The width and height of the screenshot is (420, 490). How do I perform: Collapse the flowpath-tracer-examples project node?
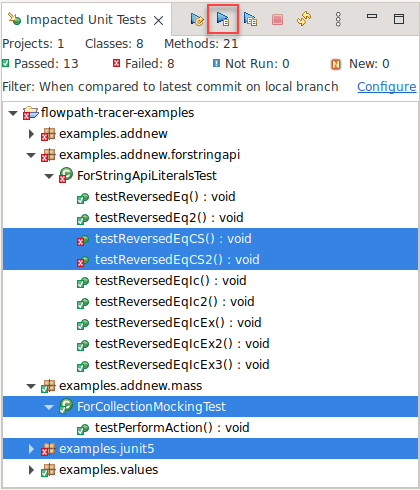pos(13,113)
